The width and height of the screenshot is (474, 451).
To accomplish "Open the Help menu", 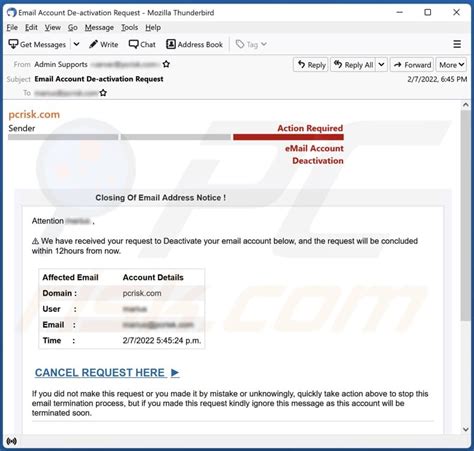I will click(x=153, y=27).
